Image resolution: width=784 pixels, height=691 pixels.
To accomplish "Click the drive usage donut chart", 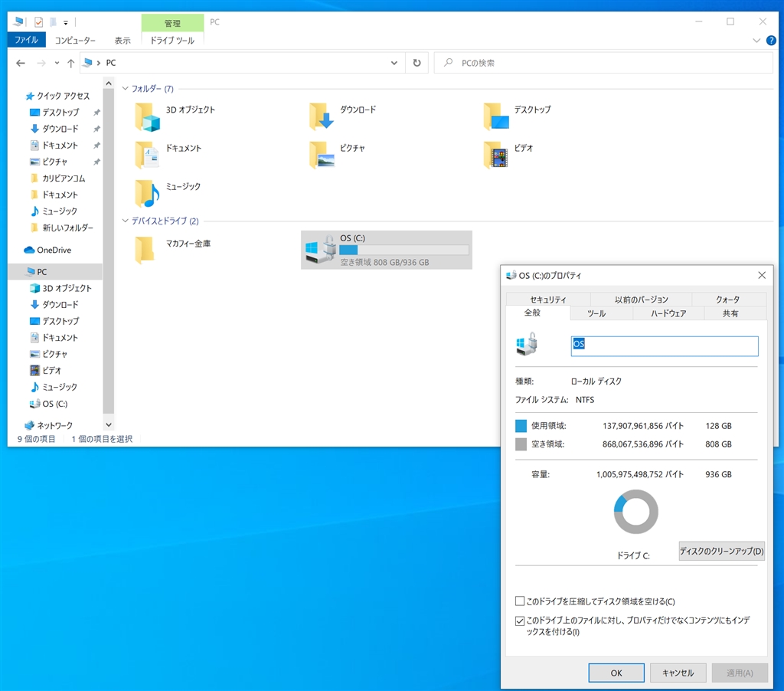I will pos(636,512).
